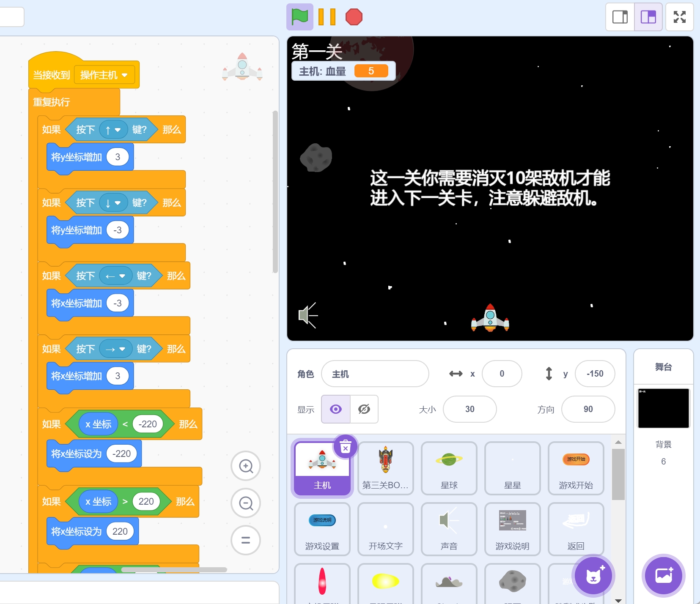Screen dimensions: 700x604
Task: Enter fullscreen presentation mode
Action: (679, 17)
